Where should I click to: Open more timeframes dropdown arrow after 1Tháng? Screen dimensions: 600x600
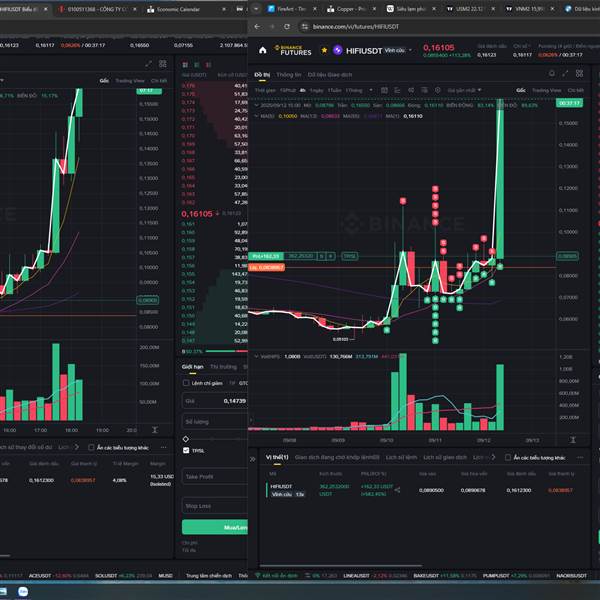371,90
